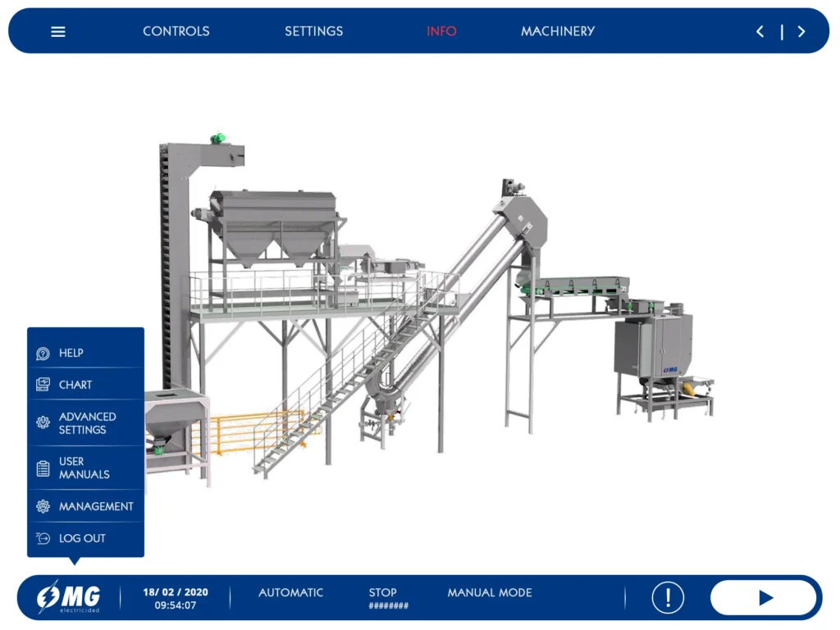Image resolution: width=840 pixels, height=630 pixels.
Task: Click the date 18/ 02 / 2020
Action: coord(176,592)
